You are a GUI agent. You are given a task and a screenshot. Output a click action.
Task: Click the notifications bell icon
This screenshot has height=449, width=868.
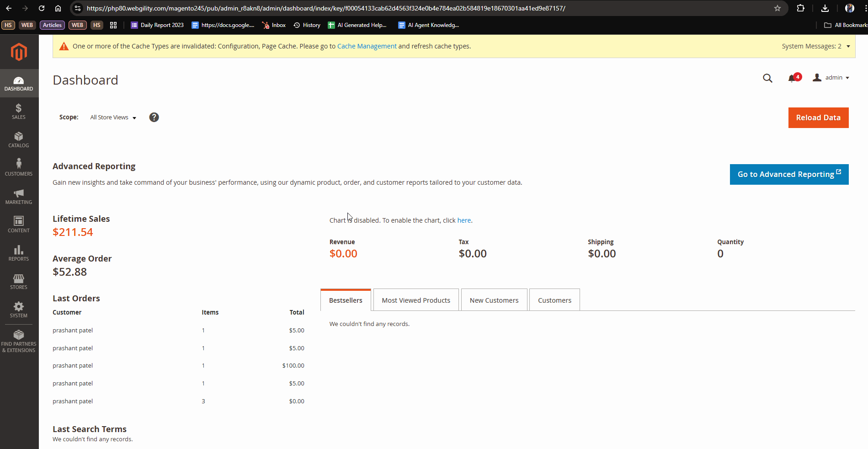792,78
